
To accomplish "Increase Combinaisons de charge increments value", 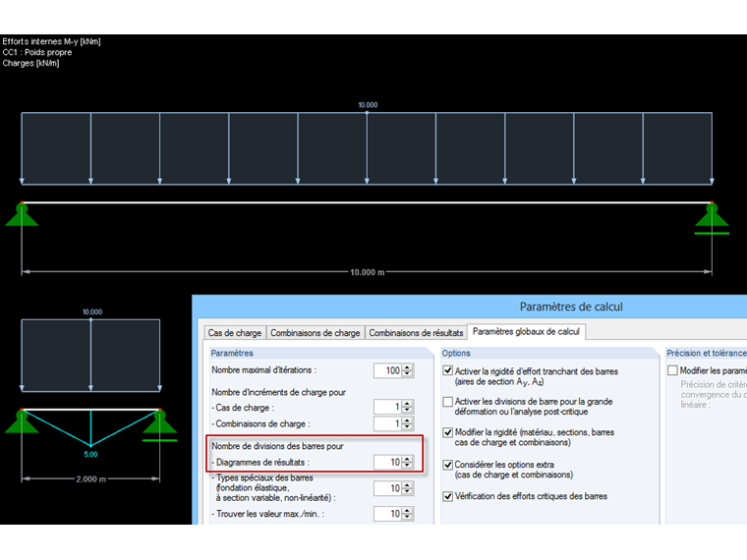I will click(407, 420).
